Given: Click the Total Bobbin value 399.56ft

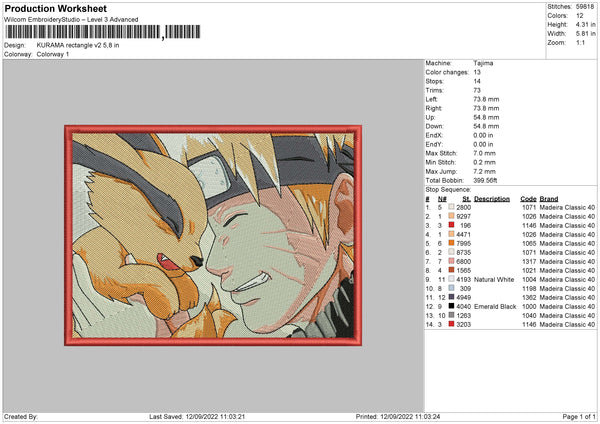Looking at the screenshot, I should point(485,181).
